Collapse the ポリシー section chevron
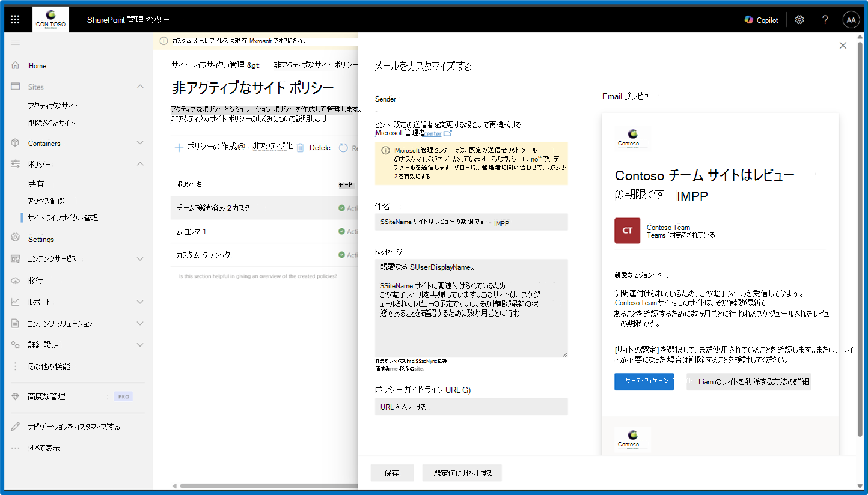 (140, 164)
